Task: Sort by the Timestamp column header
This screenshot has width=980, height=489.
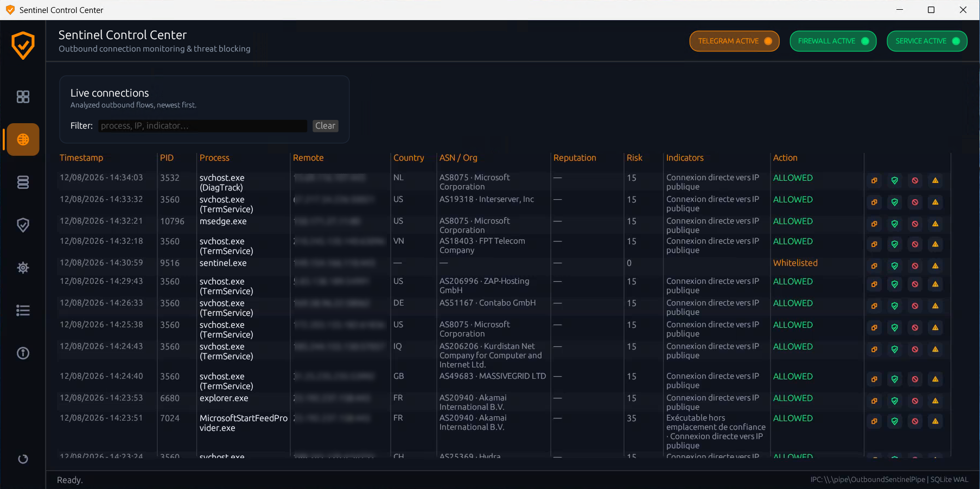Action: [81, 158]
